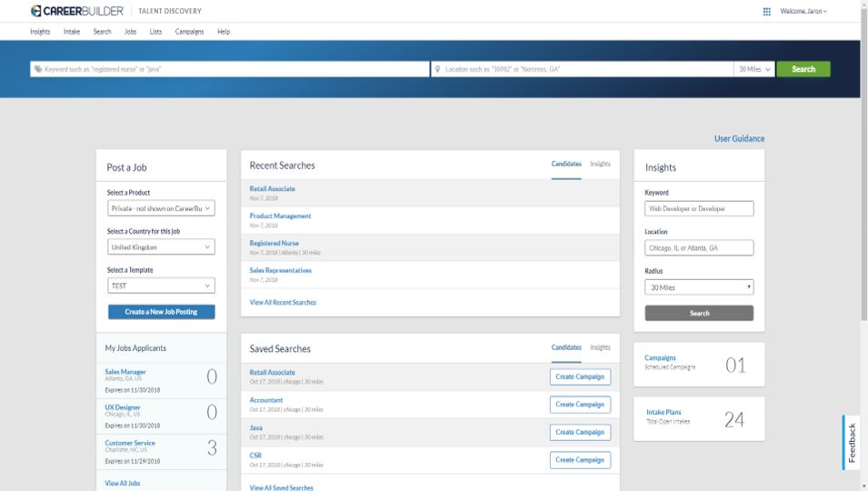The width and height of the screenshot is (868, 491).
Task: Select Candidates tab in Saved Searches
Action: 566,347
